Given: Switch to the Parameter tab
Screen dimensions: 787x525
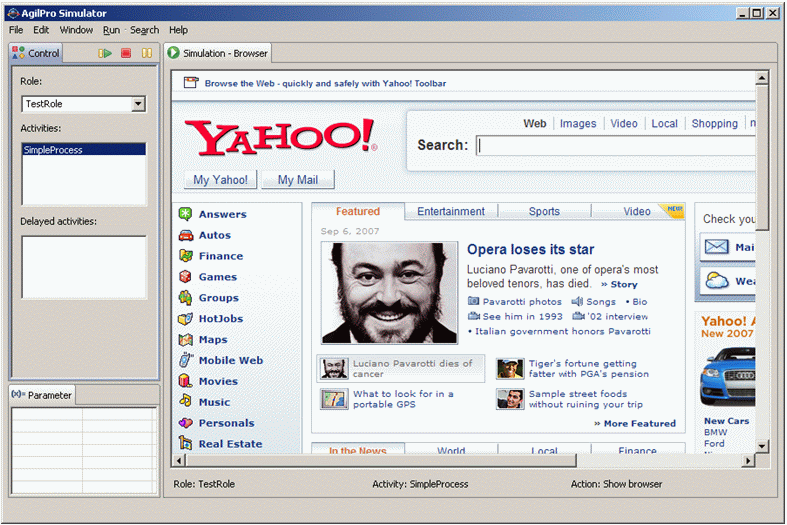Looking at the screenshot, I should pyautogui.click(x=42, y=395).
